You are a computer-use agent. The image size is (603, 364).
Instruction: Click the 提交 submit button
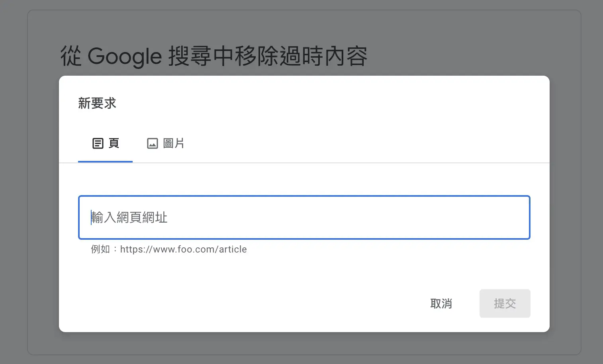505,303
